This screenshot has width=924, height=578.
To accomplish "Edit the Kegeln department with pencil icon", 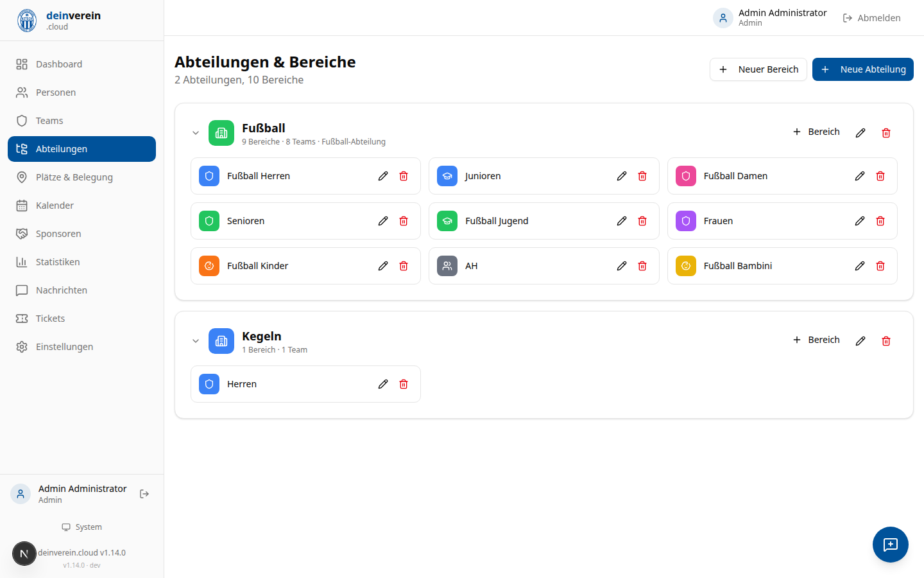I will click(860, 341).
